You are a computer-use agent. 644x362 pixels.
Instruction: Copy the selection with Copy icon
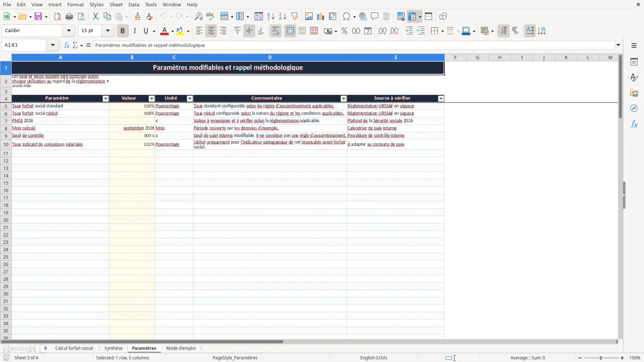[x=107, y=17]
